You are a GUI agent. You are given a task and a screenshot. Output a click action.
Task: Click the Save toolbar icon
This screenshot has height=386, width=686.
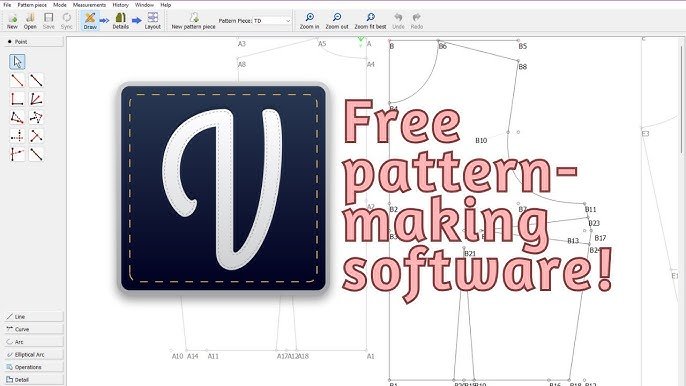click(49, 21)
